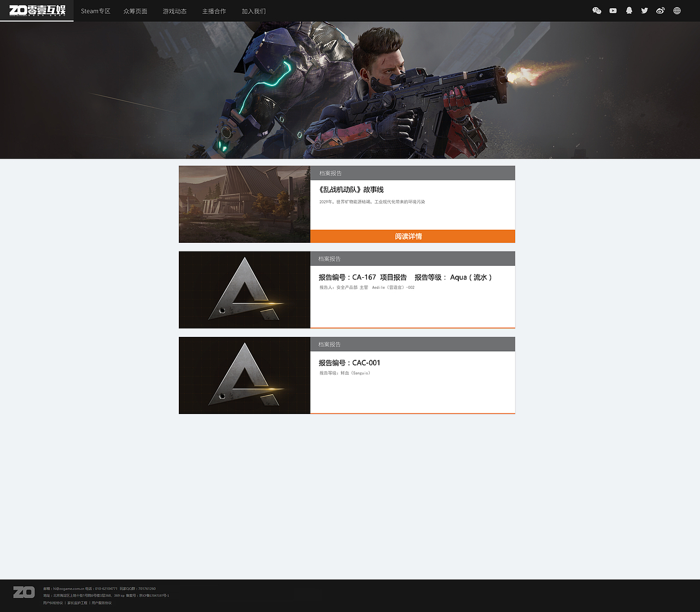Click the 用户服务协议 footer link
This screenshot has height=612, width=700.
click(102, 603)
